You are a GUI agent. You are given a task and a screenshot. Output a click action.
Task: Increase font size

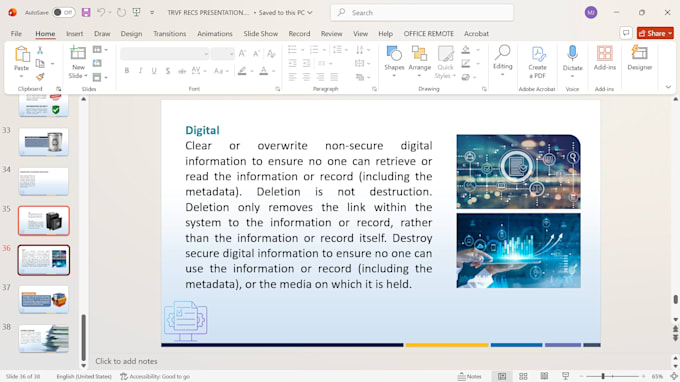242,54
